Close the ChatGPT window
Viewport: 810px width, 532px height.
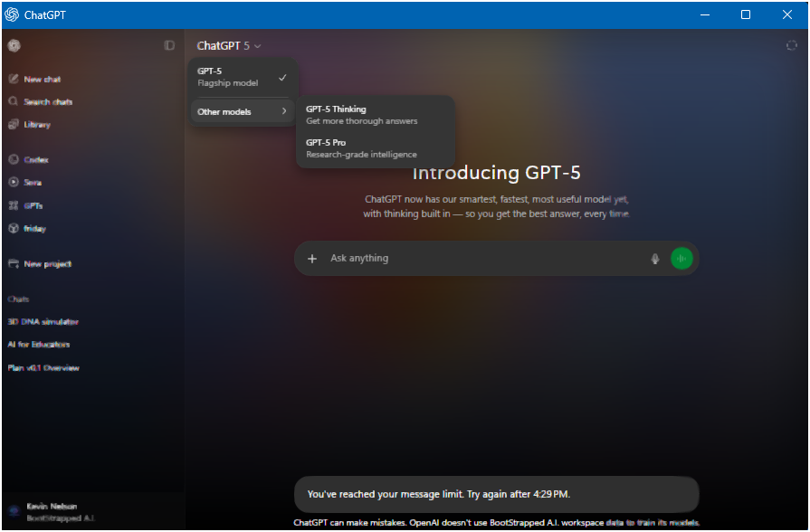(x=786, y=14)
